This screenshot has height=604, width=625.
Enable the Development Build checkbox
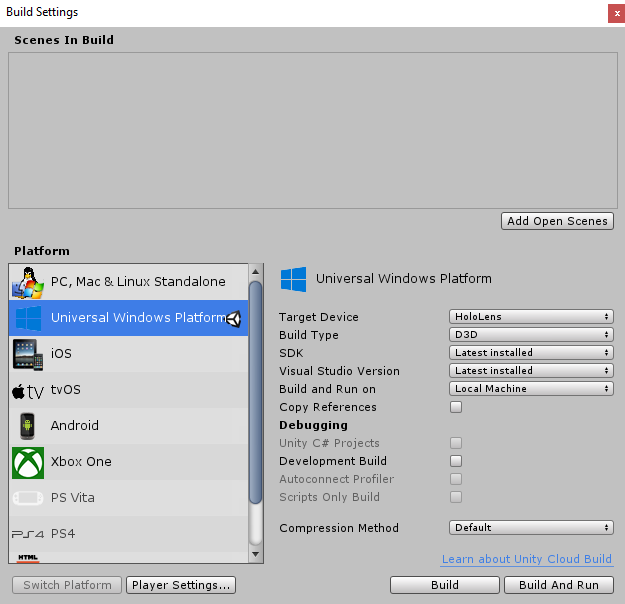pos(456,461)
